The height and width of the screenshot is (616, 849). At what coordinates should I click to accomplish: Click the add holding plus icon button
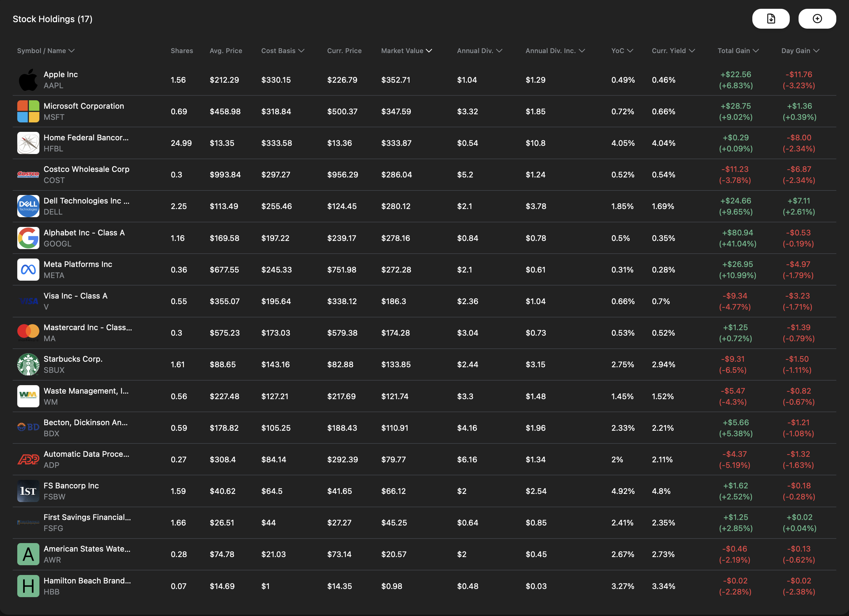click(817, 19)
